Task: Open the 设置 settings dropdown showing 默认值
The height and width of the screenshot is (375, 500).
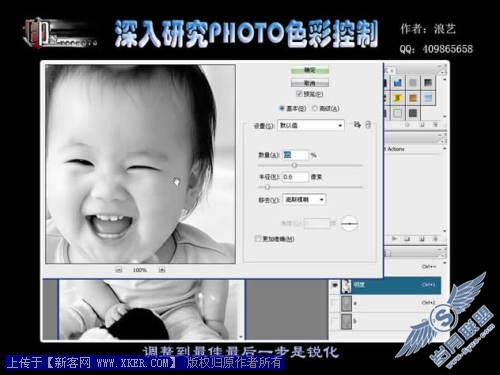Action: click(x=311, y=125)
